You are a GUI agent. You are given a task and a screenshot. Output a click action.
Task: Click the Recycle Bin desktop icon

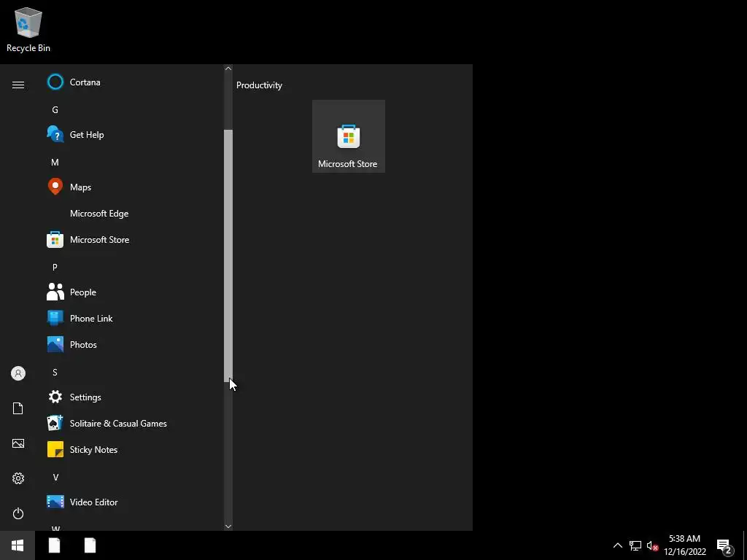point(28,29)
